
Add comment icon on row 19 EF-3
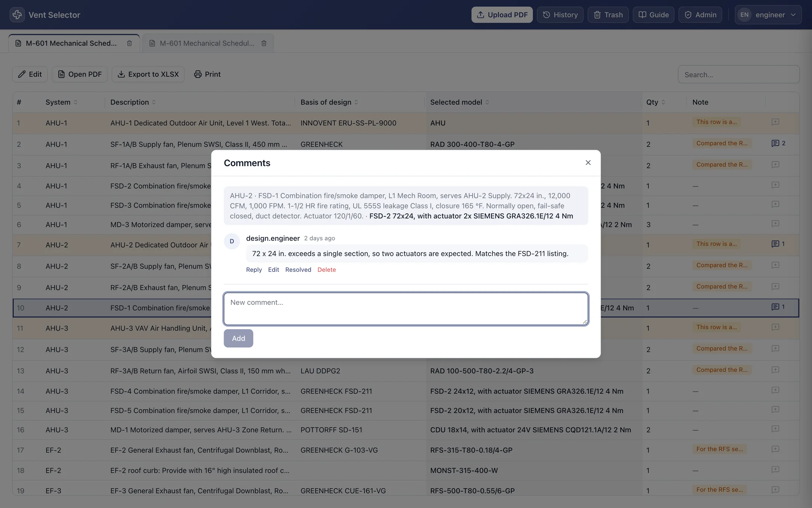[775, 490]
